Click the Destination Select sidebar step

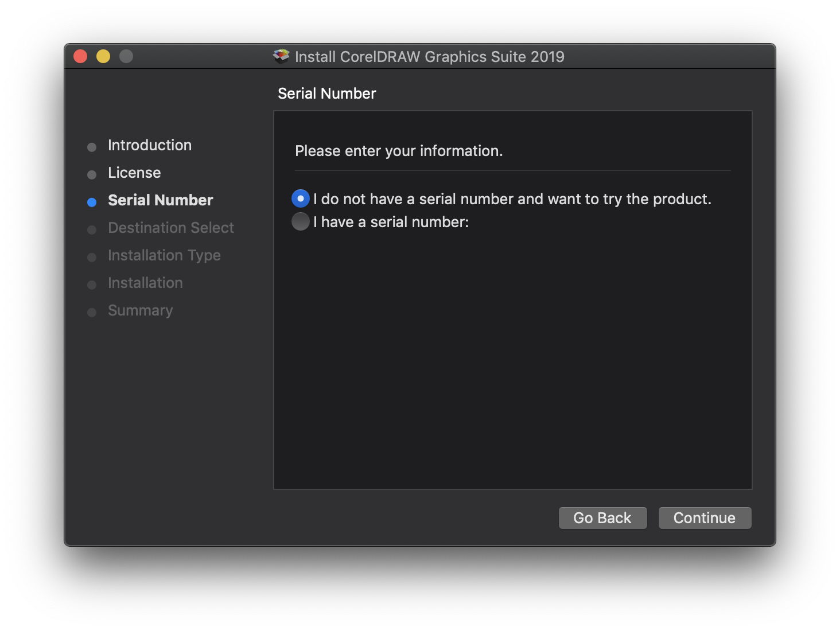(x=170, y=228)
